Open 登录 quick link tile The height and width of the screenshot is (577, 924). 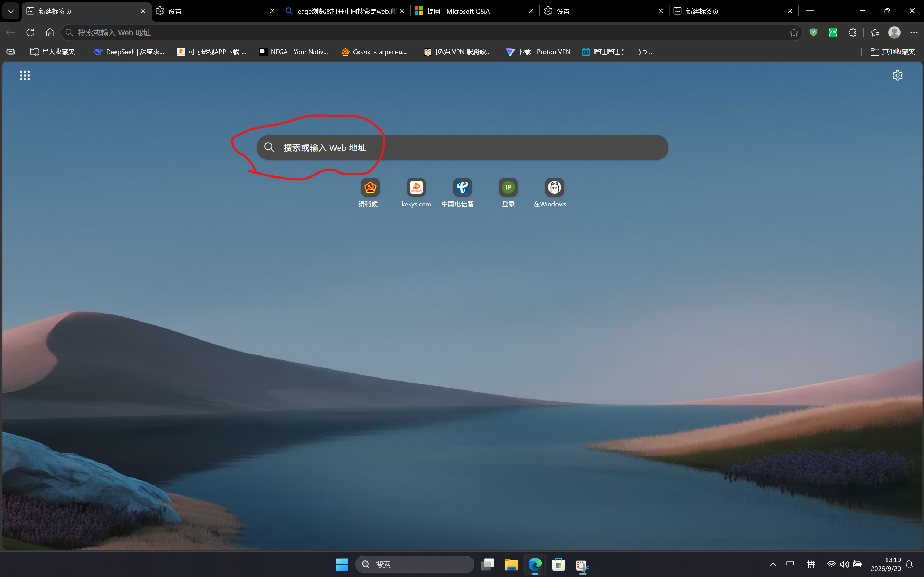point(508,193)
